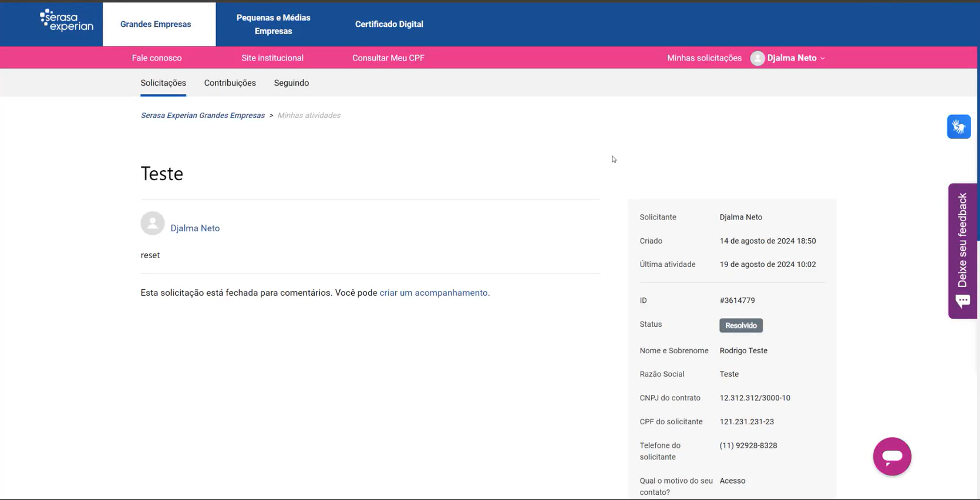980x500 pixels.
Task: Click the Serasa Experian logo
Action: click(x=66, y=21)
